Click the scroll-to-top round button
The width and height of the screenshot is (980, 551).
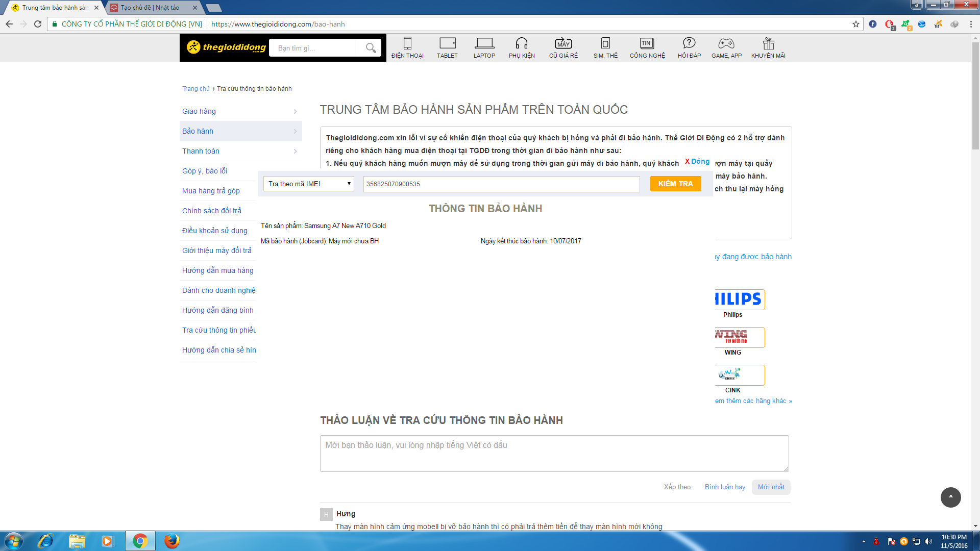[950, 497]
